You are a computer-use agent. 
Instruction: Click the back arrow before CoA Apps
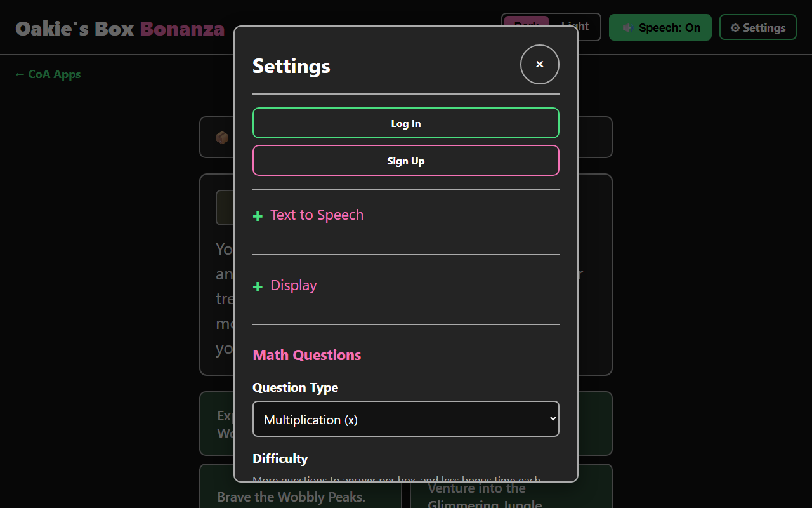tap(20, 74)
